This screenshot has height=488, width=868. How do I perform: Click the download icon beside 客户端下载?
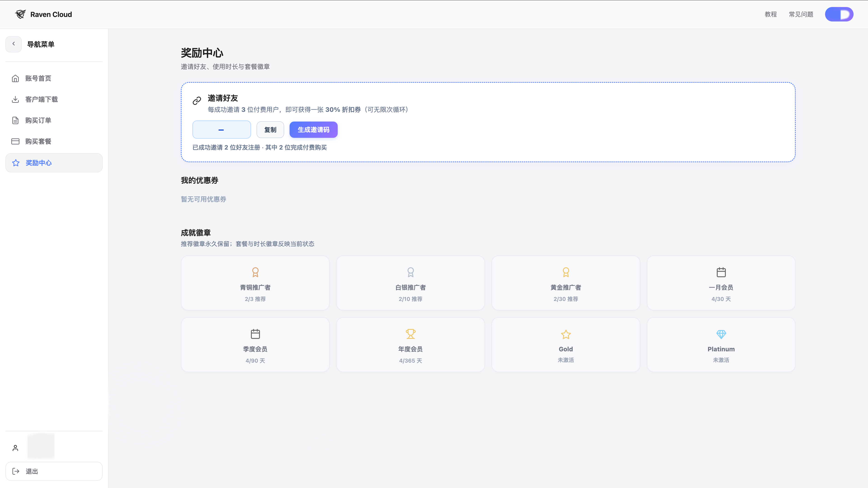(15, 99)
